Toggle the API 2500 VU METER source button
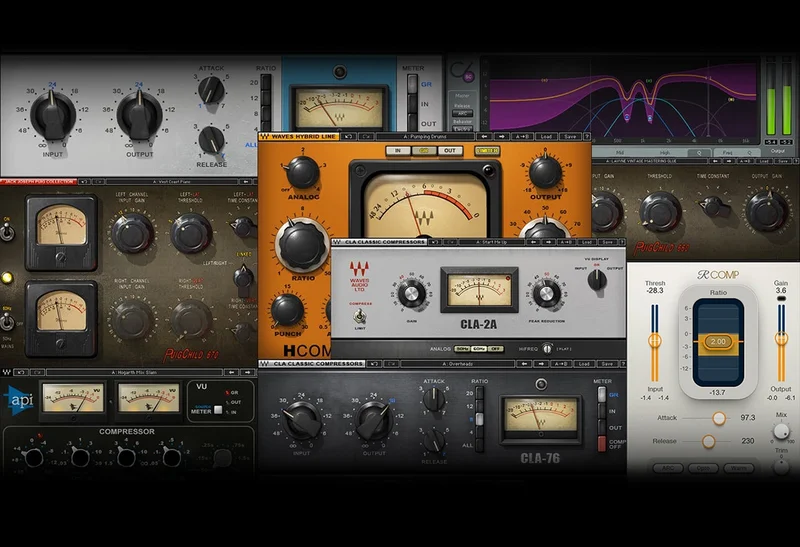This screenshot has width=800, height=547. 218,410
